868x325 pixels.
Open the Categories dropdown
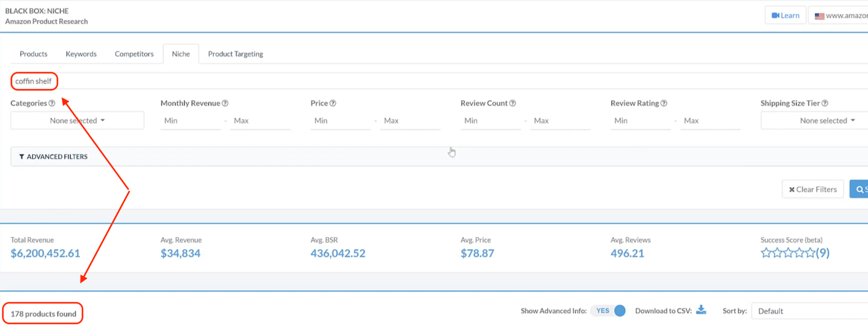(x=77, y=121)
